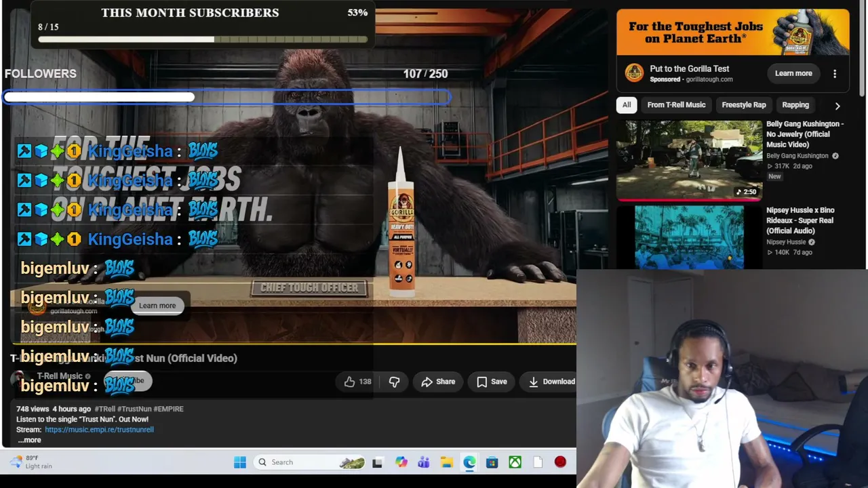The height and width of the screenshot is (488, 868).
Task: Launch Copilot from the taskbar
Action: click(x=401, y=462)
